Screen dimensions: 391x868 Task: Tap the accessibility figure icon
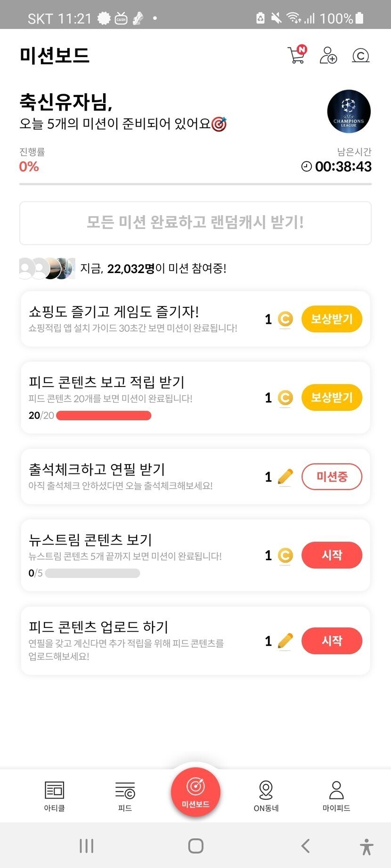367,846
